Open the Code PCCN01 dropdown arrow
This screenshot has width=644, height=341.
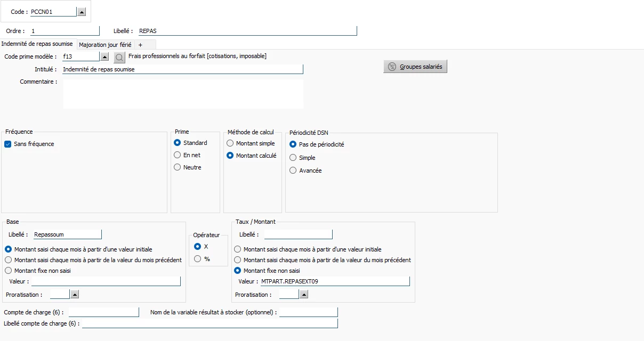pyautogui.click(x=82, y=12)
